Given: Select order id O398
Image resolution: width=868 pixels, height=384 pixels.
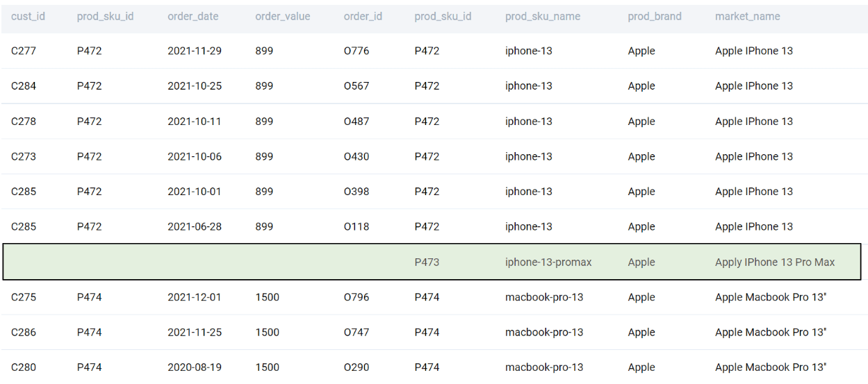Looking at the screenshot, I should [357, 192].
